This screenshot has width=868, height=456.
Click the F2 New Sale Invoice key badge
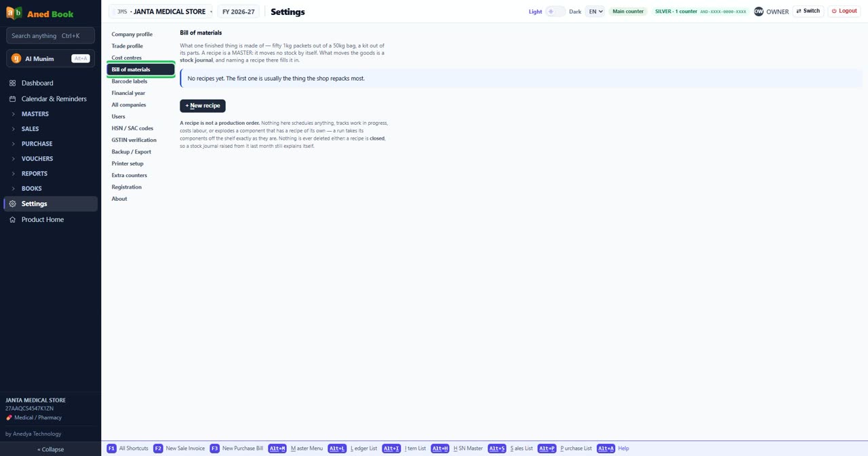158,449
